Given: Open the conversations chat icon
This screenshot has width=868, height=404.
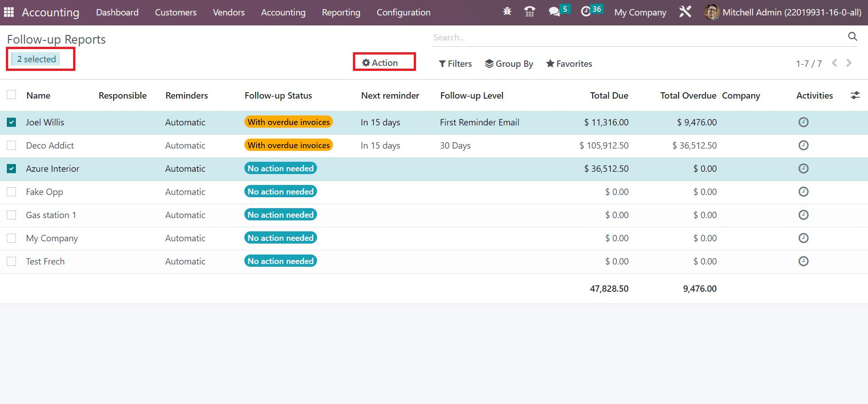Looking at the screenshot, I should pos(554,12).
